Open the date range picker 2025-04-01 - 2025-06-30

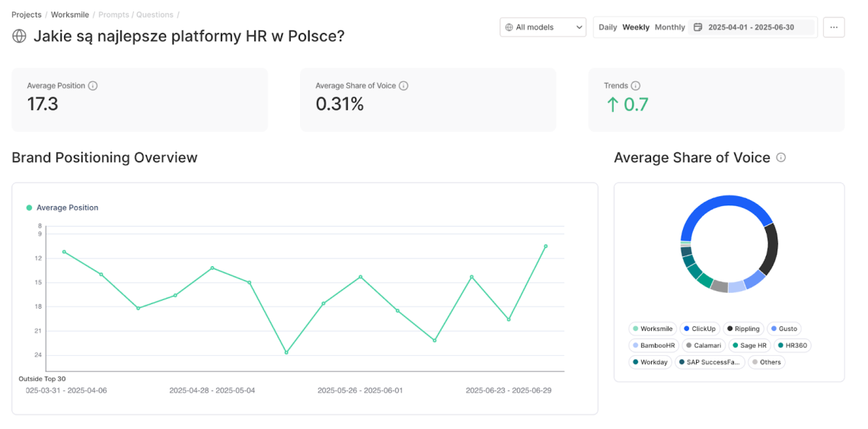click(x=751, y=27)
